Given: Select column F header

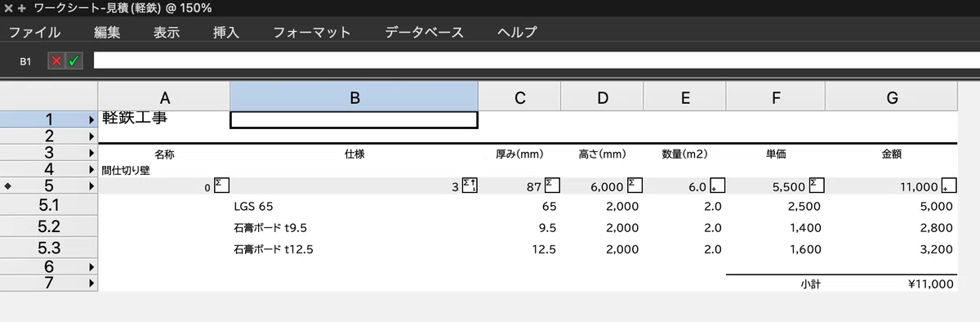Looking at the screenshot, I should [x=775, y=96].
